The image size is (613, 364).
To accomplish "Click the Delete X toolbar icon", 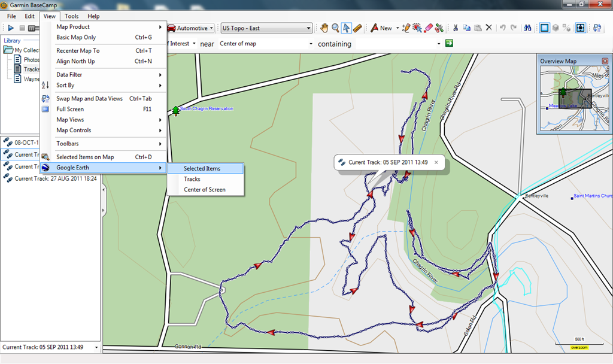I will 488,28.
